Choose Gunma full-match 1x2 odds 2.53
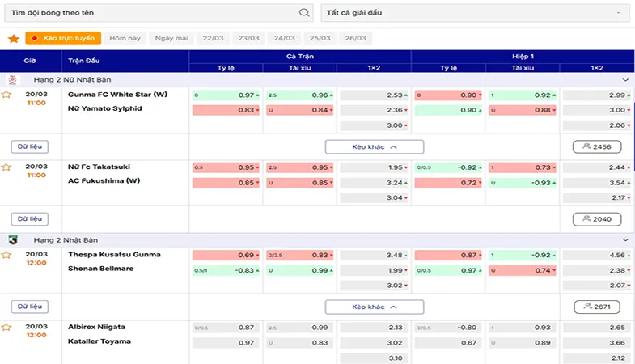The height and width of the screenshot is (364, 635). tap(374, 95)
